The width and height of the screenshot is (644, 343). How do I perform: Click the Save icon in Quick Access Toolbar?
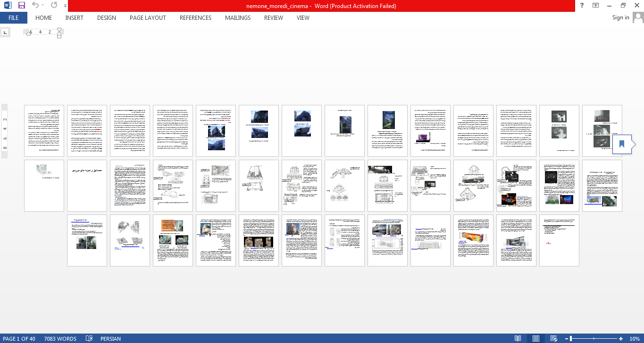22,6
